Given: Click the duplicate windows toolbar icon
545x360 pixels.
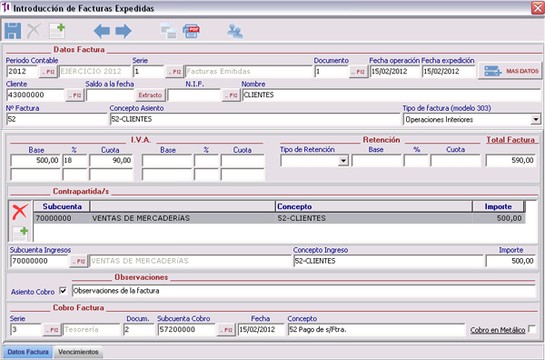Looking at the screenshot, I should click(x=168, y=31).
